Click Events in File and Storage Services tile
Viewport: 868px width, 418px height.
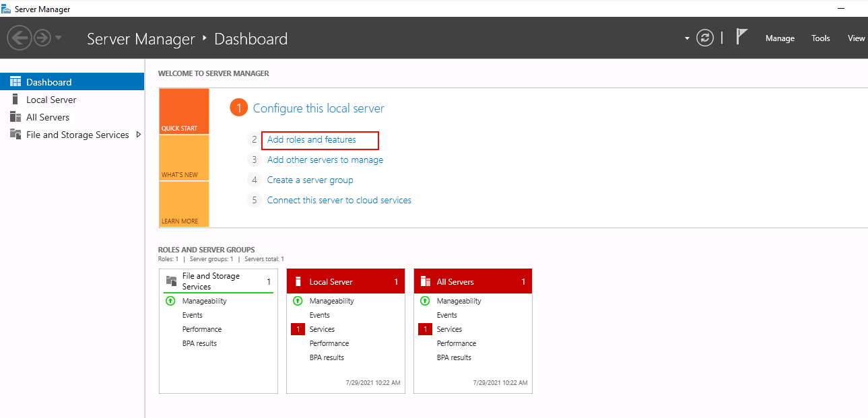[x=193, y=315]
